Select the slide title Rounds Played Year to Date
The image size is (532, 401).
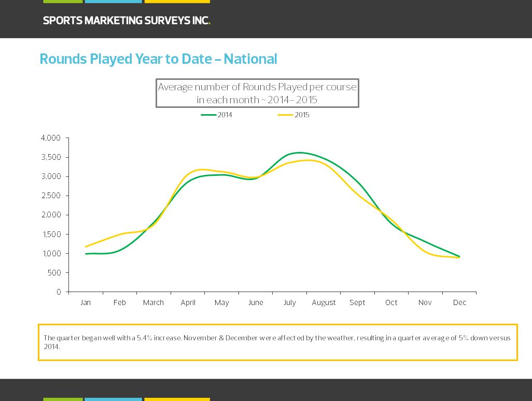158,59
